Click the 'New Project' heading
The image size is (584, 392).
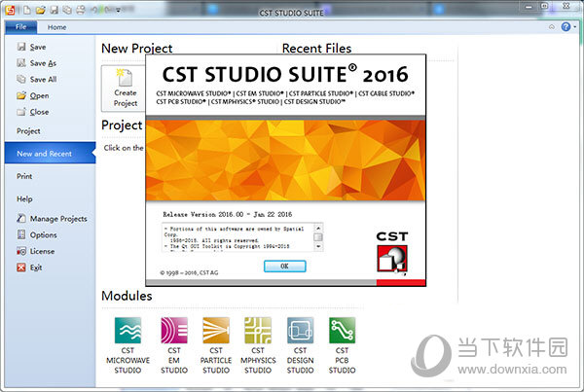click(136, 49)
